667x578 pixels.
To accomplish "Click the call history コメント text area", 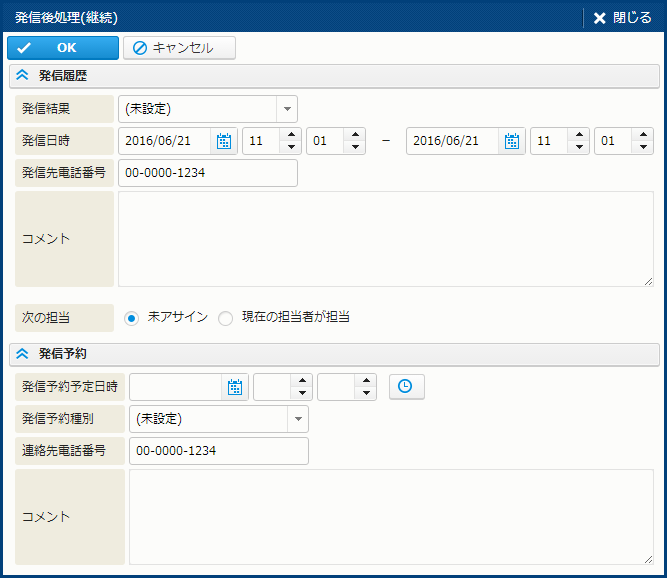I will (385, 239).
